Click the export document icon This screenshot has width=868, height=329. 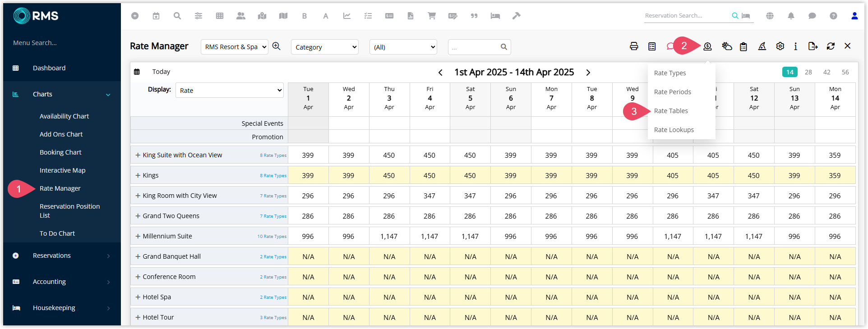pyautogui.click(x=813, y=46)
